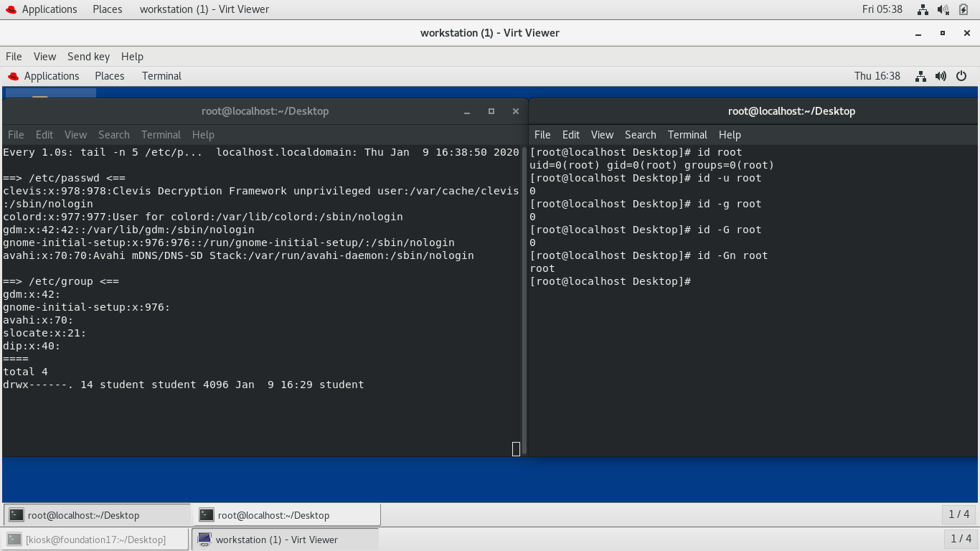The width and height of the screenshot is (980, 551).
Task: Open the Send key menu
Action: tap(88, 57)
